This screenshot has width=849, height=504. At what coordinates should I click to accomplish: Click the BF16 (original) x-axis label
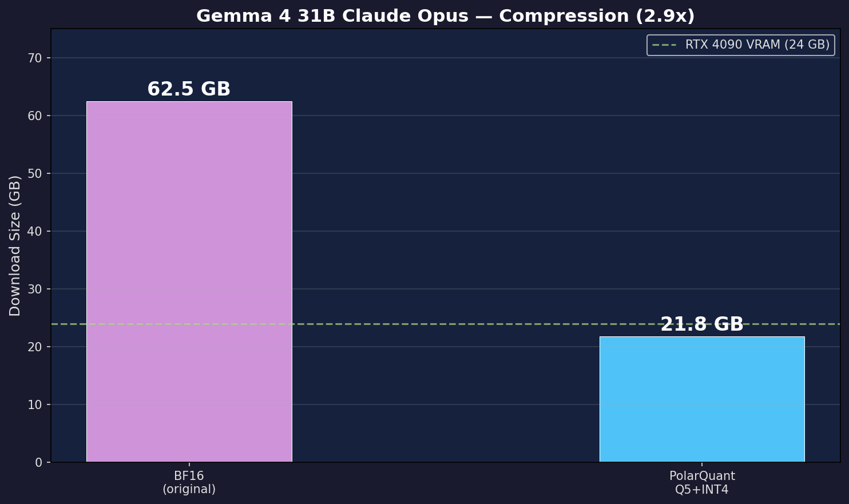[x=189, y=483]
